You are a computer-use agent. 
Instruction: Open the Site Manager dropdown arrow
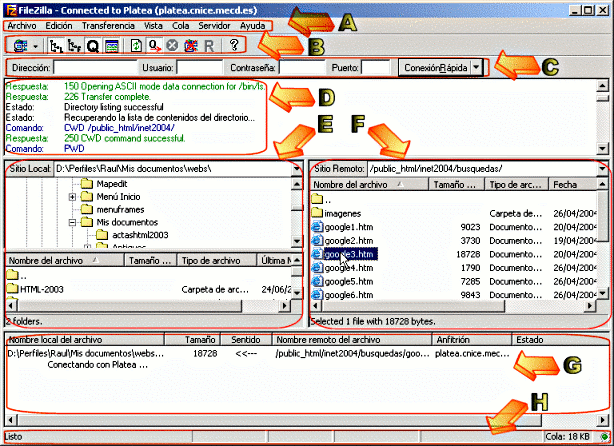36,45
